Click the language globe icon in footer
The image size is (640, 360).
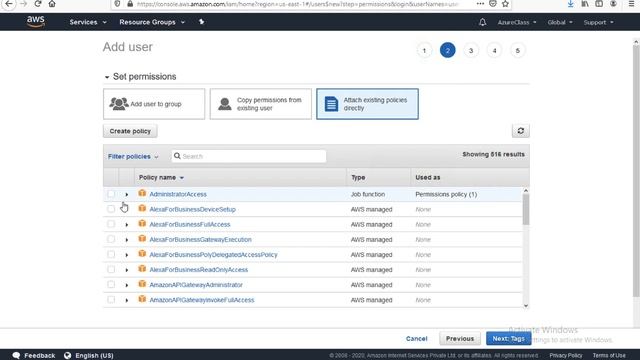click(x=67, y=355)
